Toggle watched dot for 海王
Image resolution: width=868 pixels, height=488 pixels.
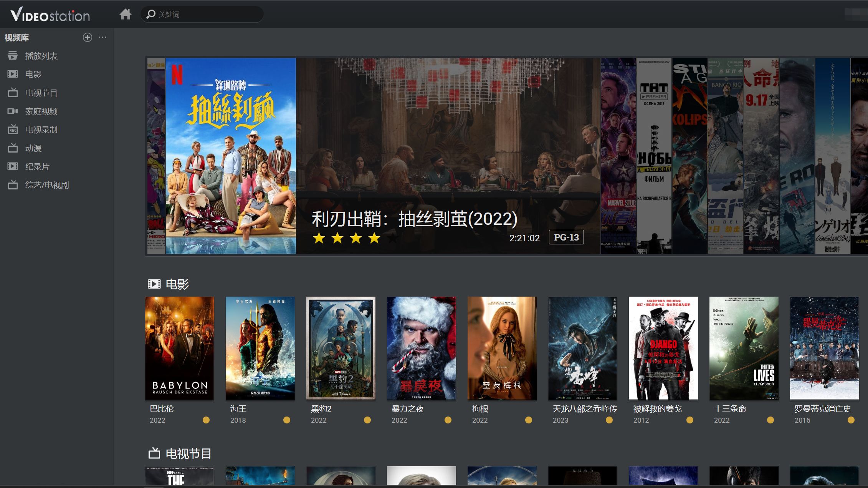pos(287,420)
